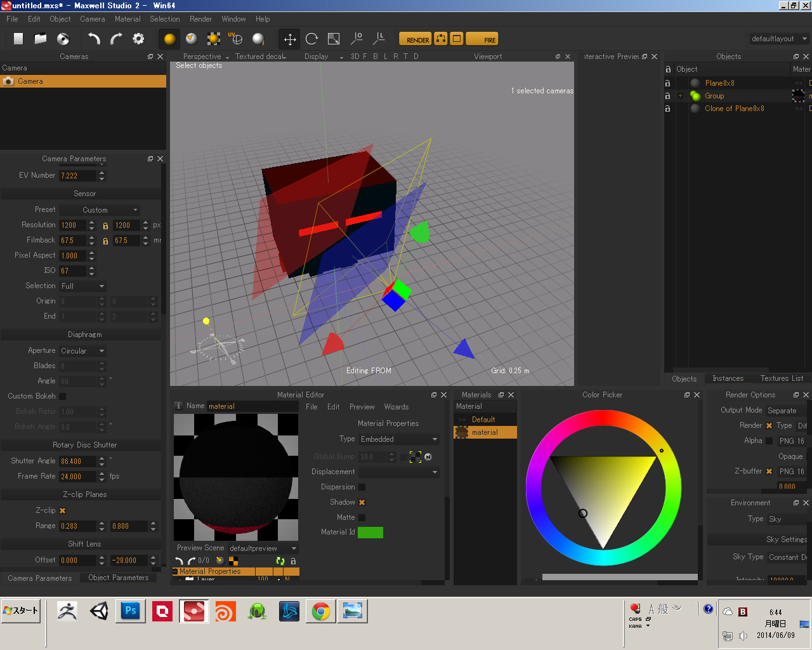
Task: Click the green Material Id color swatch
Action: coord(370,533)
